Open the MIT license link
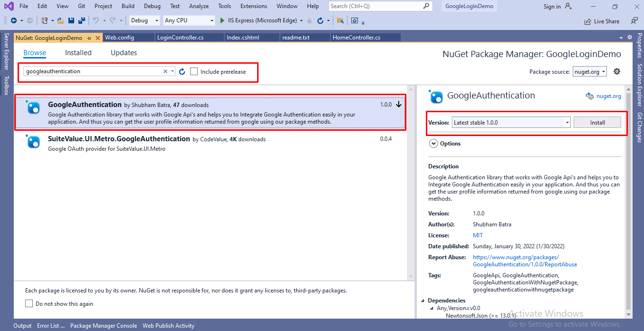Image resolution: width=644 pixels, height=331 pixels. pos(478,235)
